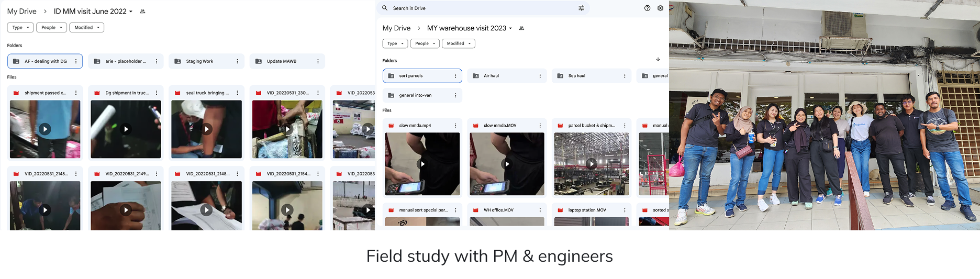Open the Air haul folder

point(507,76)
